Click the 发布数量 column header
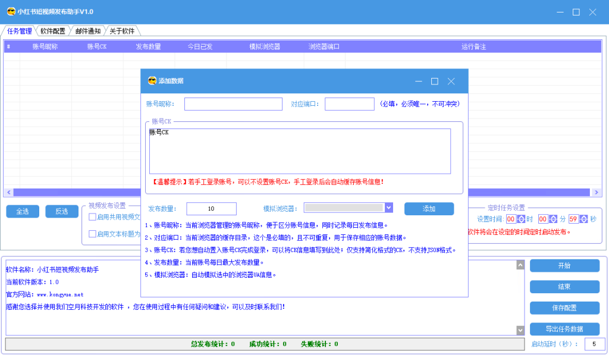 [148, 46]
